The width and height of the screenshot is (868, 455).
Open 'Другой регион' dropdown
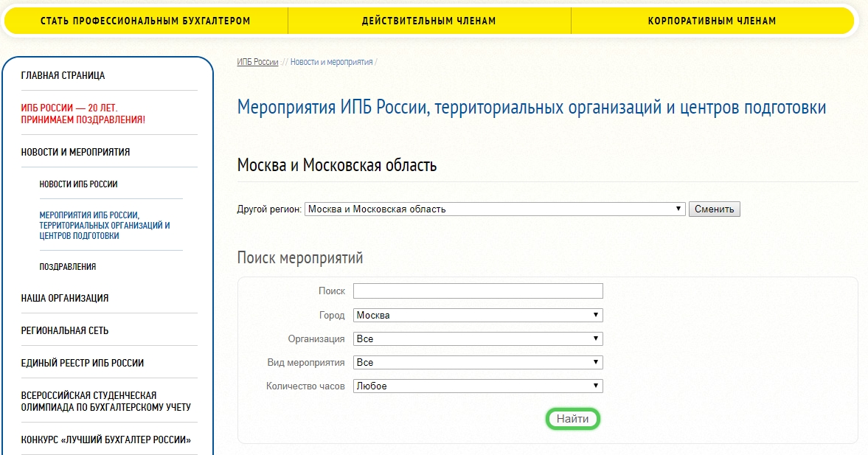tap(496, 209)
